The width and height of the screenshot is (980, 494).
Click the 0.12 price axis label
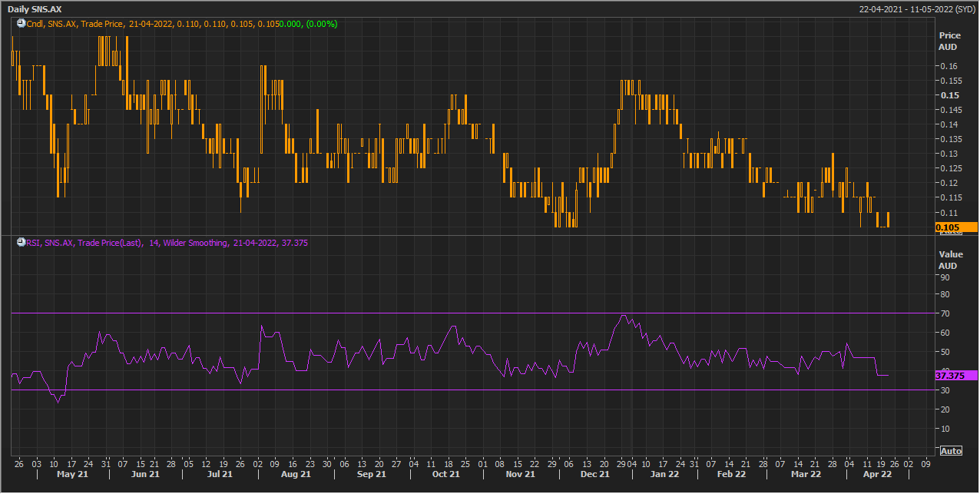click(948, 183)
